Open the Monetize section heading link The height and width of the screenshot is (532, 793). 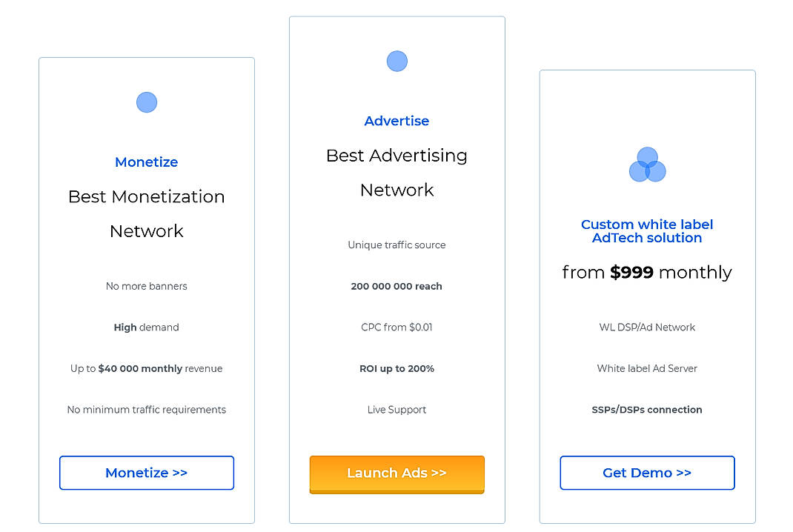click(146, 162)
